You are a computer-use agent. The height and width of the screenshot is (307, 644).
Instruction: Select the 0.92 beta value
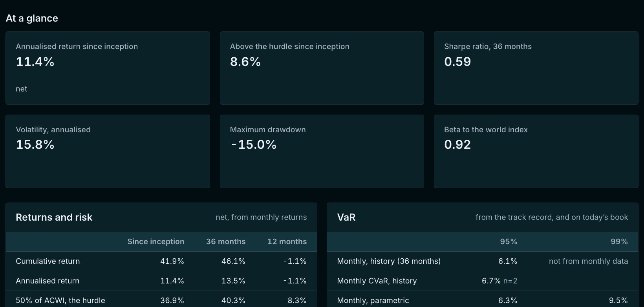click(457, 144)
